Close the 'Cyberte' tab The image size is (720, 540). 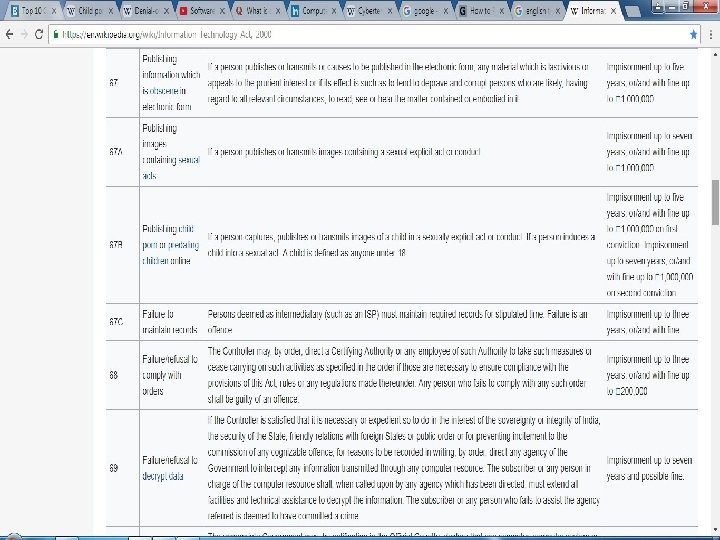pos(390,11)
